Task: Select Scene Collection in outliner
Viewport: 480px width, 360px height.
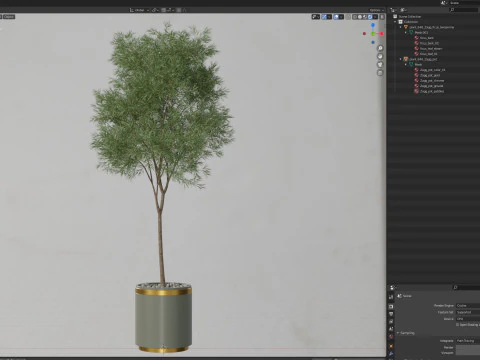Action: pyautogui.click(x=409, y=16)
